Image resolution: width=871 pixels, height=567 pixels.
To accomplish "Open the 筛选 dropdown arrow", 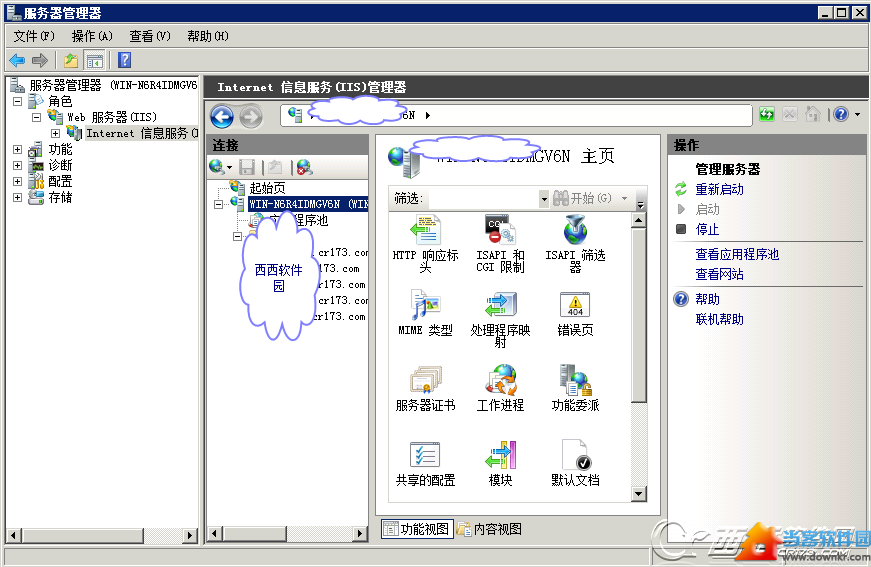I will [544, 198].
